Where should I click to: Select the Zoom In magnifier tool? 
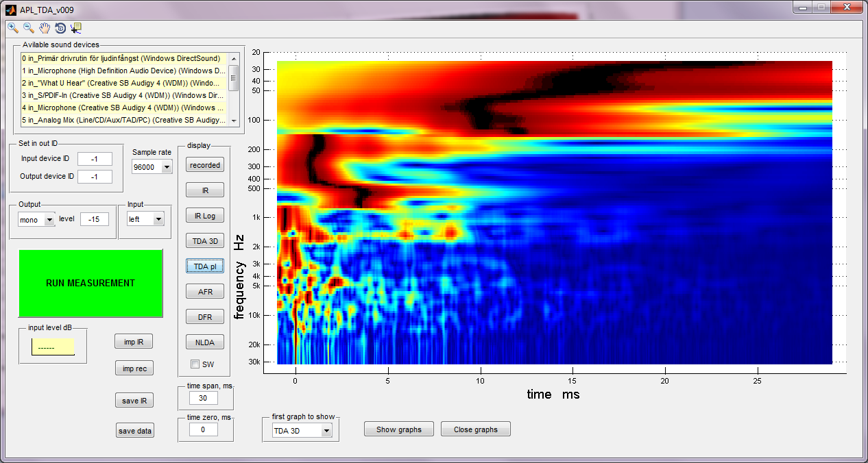tap(13, 28)
